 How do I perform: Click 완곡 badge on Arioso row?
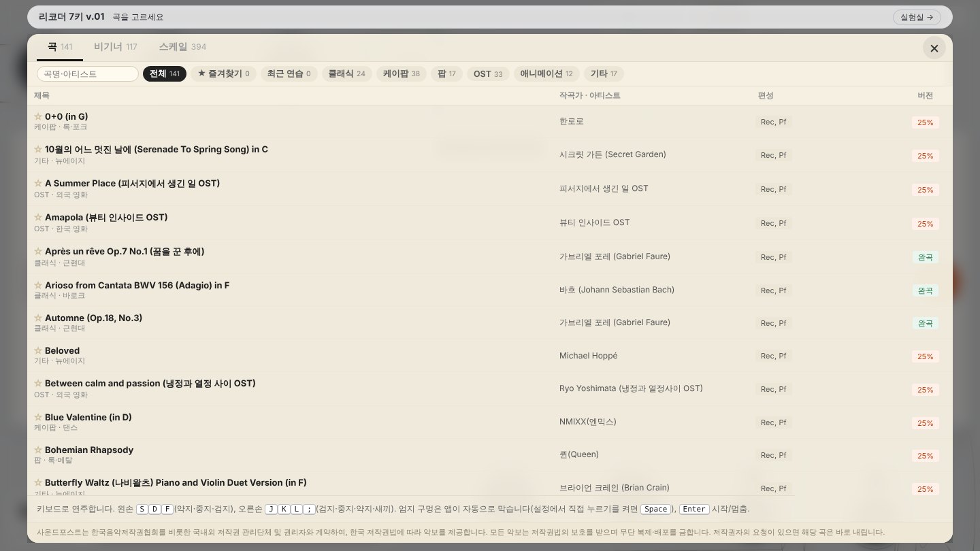click(925, 290)
